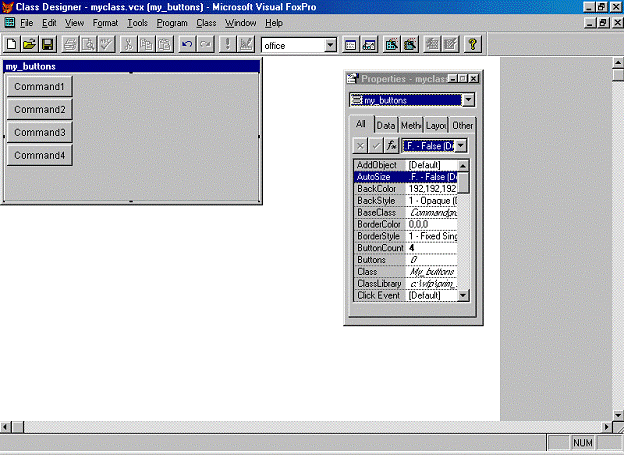Click the New file toolbar icon
Screen dimensions: 624x455
point(11,44)
